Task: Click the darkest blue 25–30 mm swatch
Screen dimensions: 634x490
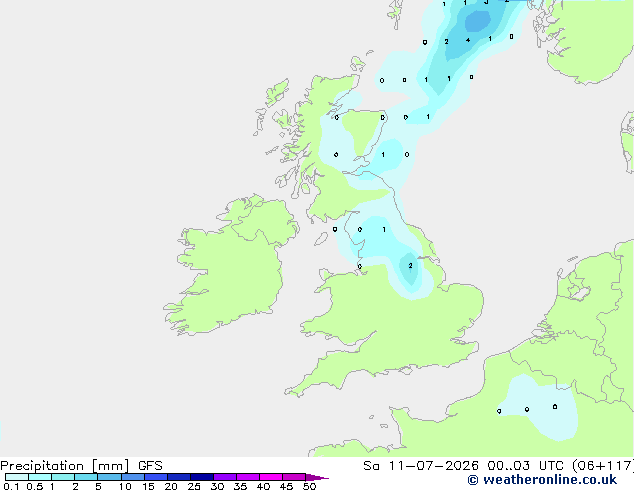Action: (x=202, y=477)
